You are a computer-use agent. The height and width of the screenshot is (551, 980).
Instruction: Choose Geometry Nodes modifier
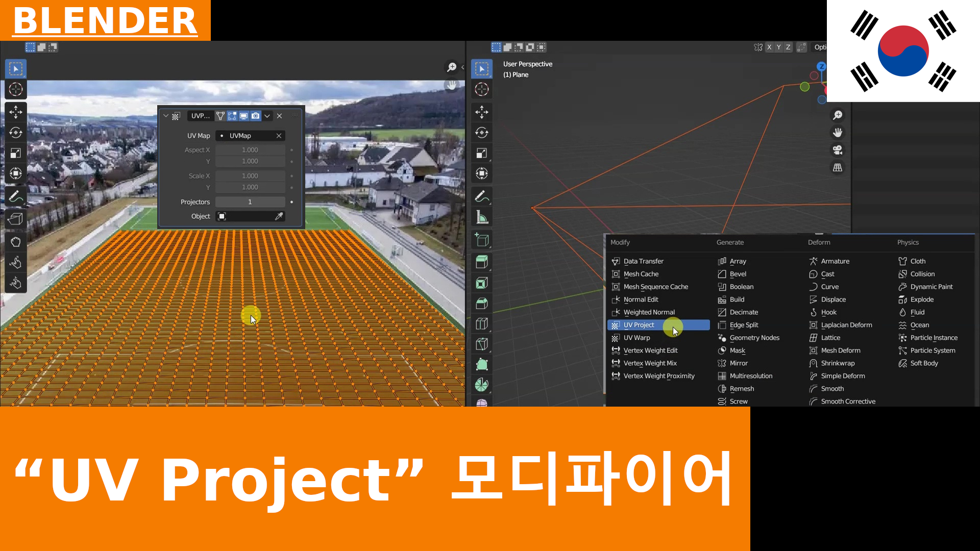(754, 338)
